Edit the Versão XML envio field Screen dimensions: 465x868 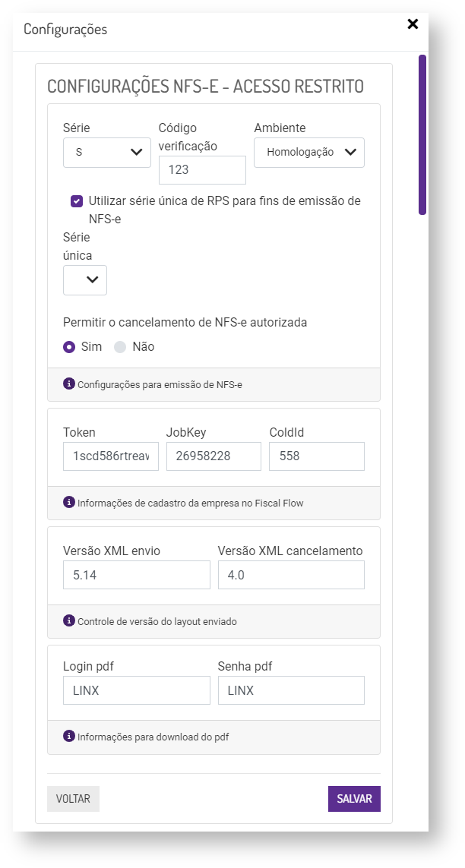(x=137, y=575)
